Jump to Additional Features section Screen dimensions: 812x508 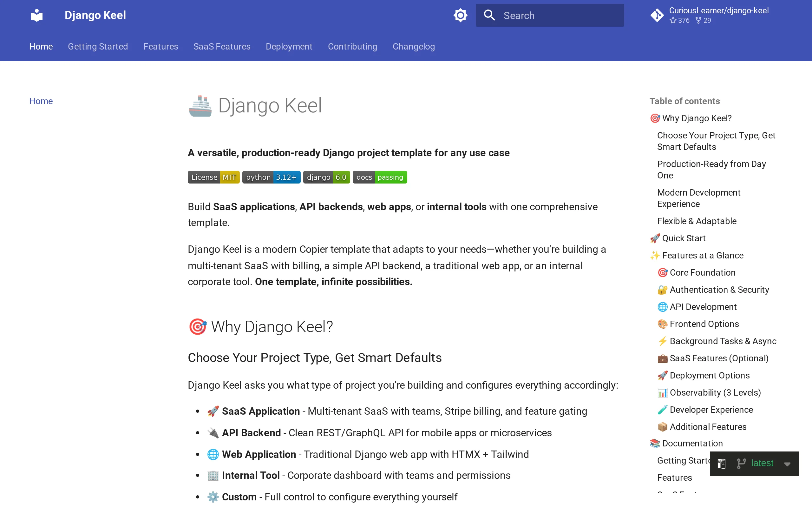(x=702, y=427)
